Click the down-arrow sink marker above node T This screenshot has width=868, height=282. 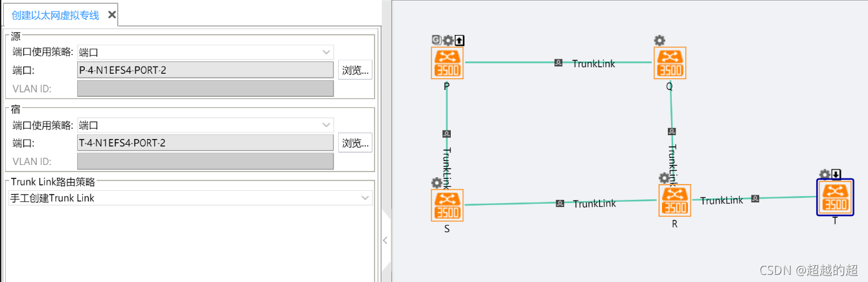point(836,174)
